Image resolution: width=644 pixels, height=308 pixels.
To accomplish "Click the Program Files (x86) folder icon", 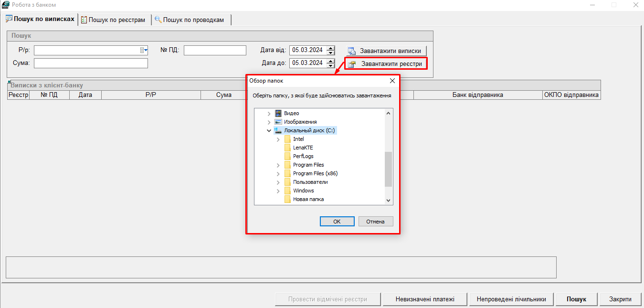I will tap(287, 174).
